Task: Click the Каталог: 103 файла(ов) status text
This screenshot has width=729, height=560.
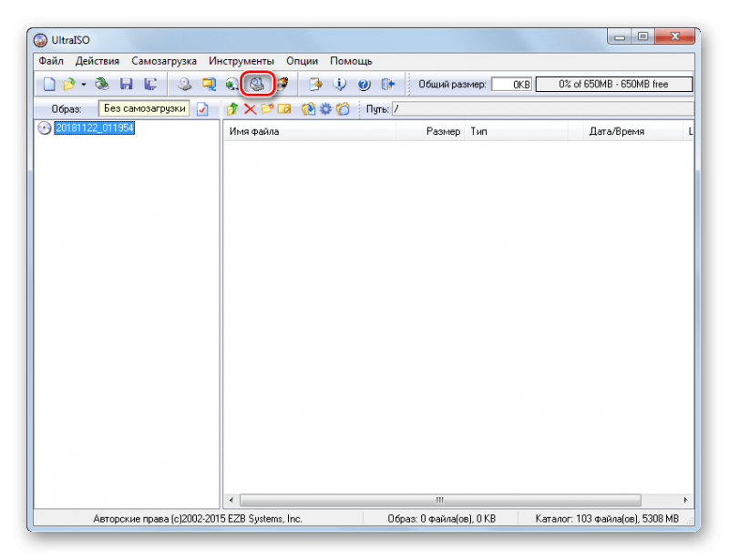Action: coord(607,519)
